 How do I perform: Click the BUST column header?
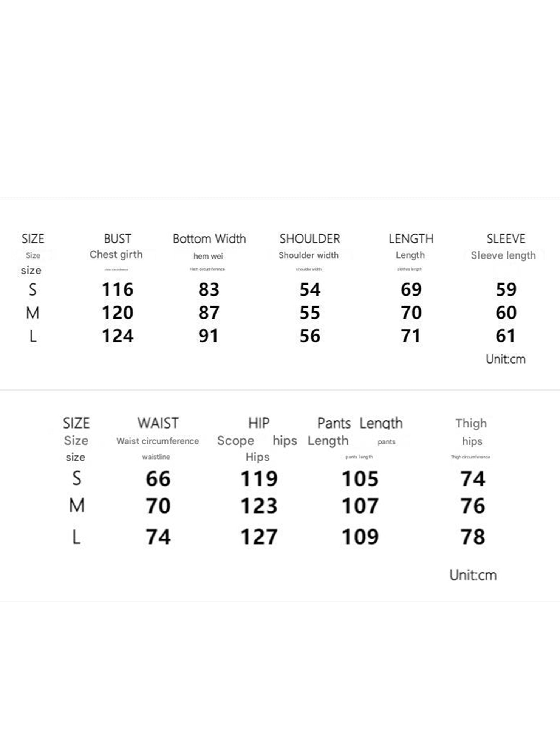click(118, 239)
